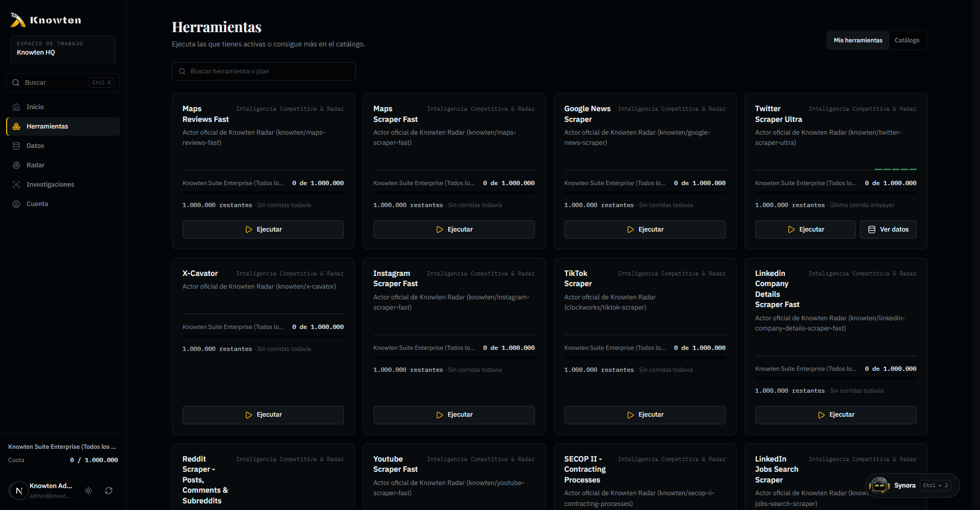Run the Instagram Scraper Fast tool
Image resolution: width=980 pixels, height=510 pixels.
point(454,415)
